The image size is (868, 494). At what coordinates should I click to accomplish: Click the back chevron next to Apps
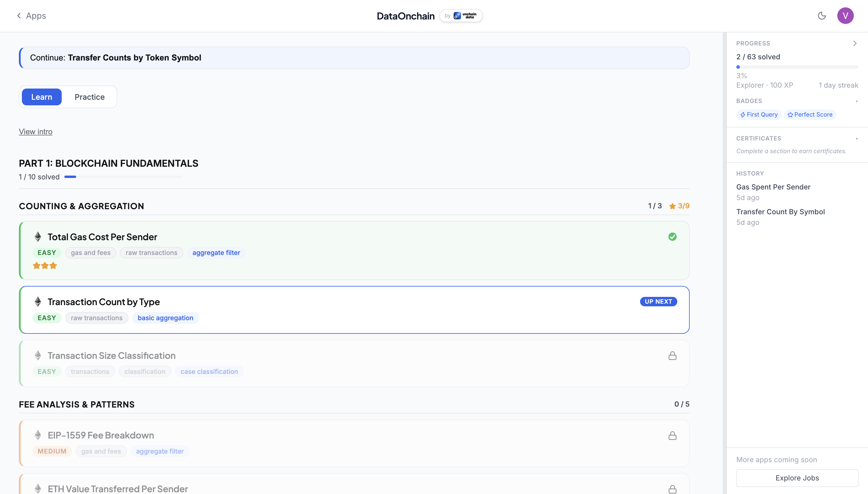click(x=19, y=16)
